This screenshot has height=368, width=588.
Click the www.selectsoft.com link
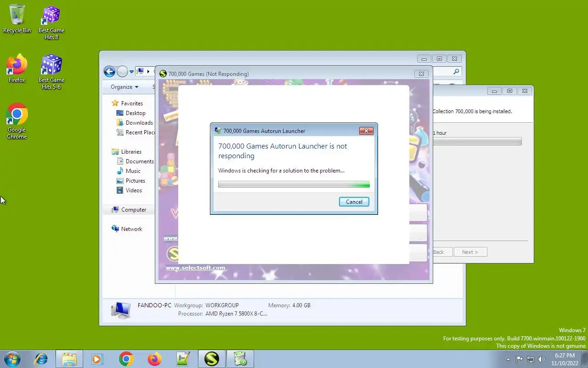tap(195, 268)
